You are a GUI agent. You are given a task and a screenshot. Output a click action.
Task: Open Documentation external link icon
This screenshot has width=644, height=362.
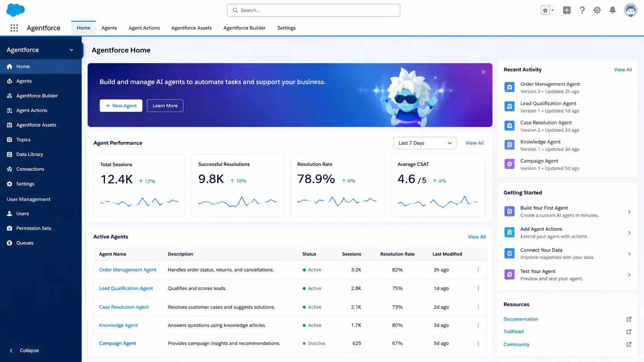click(x=629, y=319)
